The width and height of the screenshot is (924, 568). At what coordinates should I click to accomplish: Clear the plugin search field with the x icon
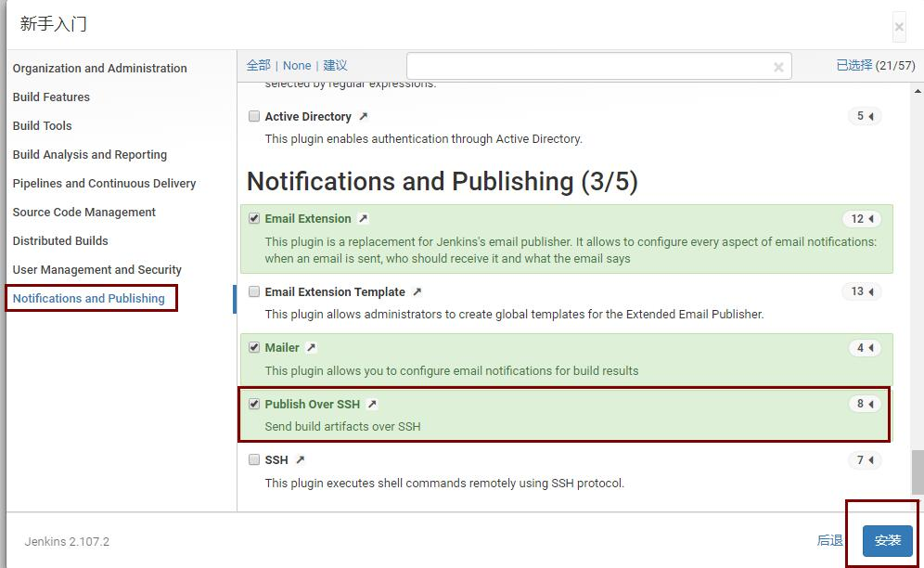(778, 67)
